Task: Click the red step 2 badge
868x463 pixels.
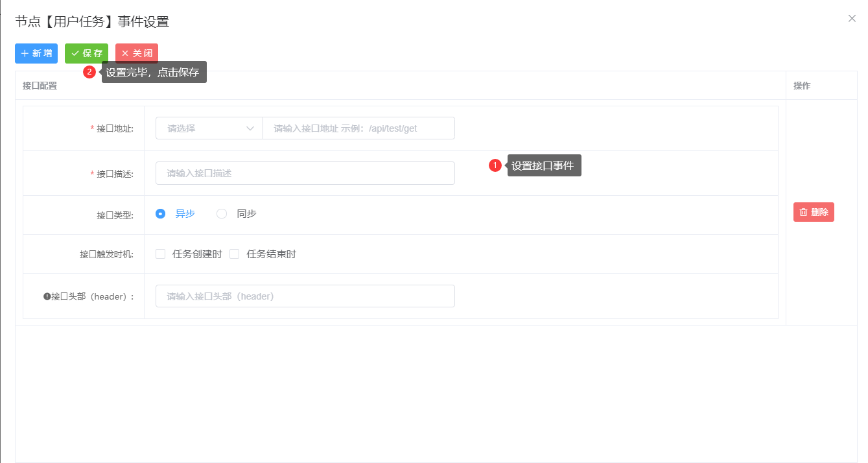Action: pos(89,72)
